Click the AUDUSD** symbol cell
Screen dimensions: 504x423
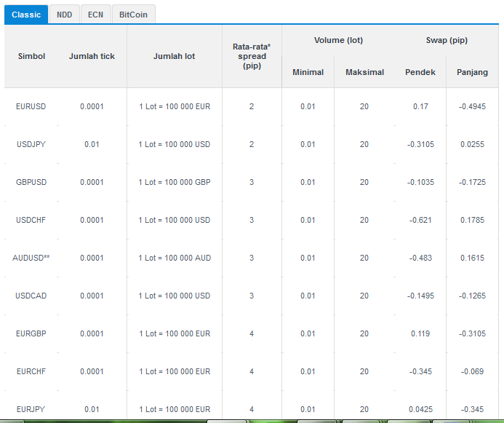pos(31,258)
